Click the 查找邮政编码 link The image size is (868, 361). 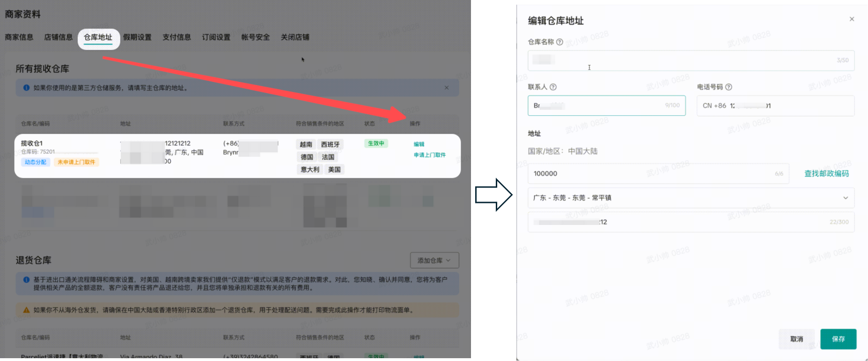click(826, 173)
